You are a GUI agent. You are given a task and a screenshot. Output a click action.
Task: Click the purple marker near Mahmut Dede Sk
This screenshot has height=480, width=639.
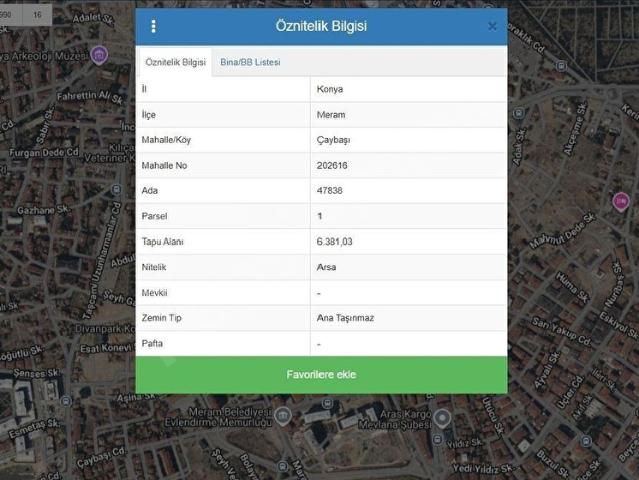click(x=621, y=201)
